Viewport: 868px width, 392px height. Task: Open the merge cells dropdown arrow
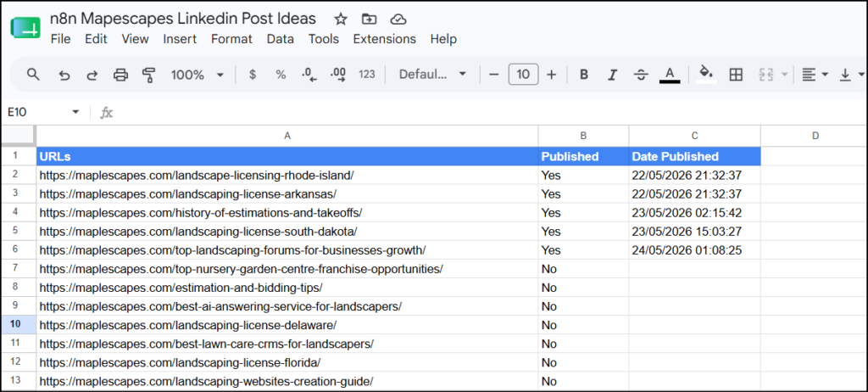(783, 75)
